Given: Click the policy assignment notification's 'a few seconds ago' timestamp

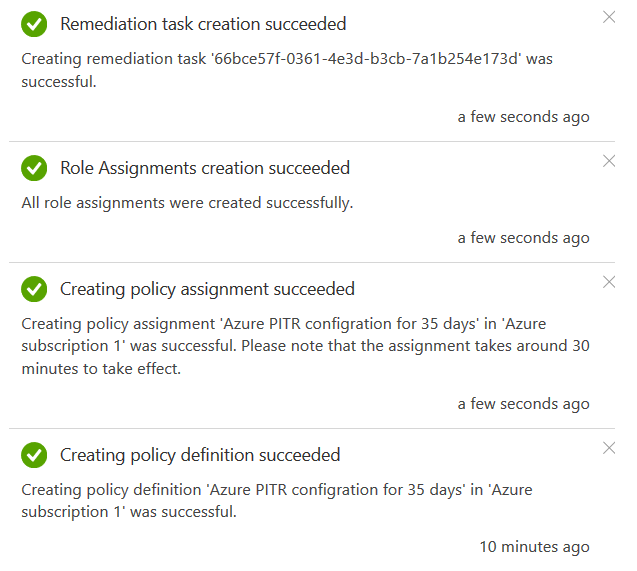Looking at the screenshot, I should pos(523,404).
